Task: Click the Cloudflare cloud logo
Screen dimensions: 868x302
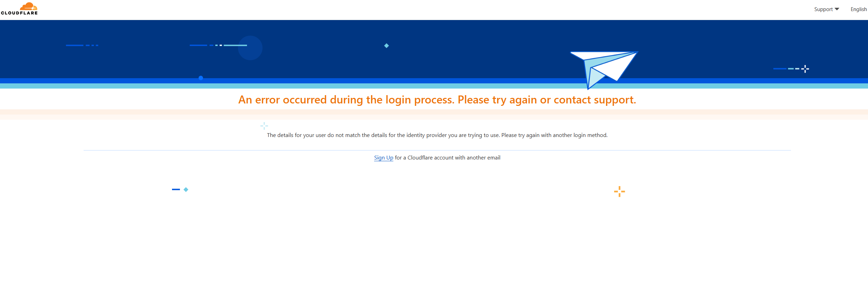Action: coord(28,6)
